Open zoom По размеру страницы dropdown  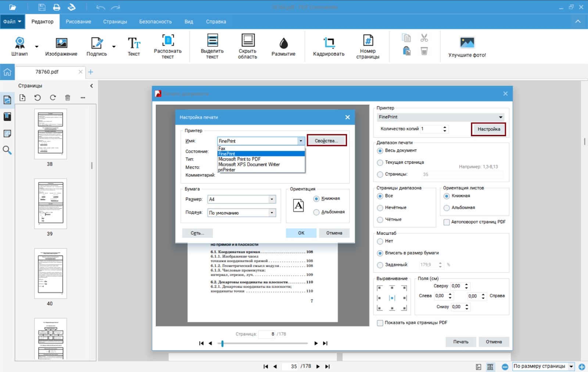tap(571, 366)
